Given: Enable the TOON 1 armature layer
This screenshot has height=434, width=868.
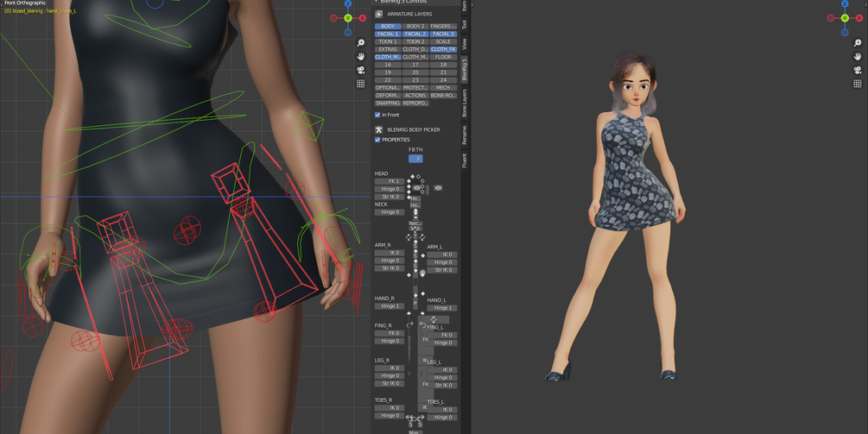Looking at the screenshot, I should coord(388,41).
